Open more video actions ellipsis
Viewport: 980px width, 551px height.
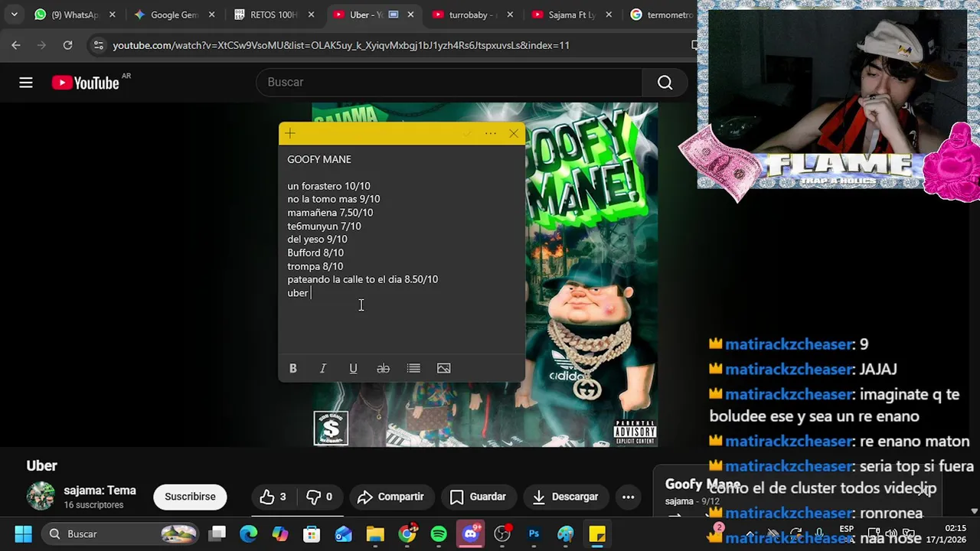click(x=628, y=497)
